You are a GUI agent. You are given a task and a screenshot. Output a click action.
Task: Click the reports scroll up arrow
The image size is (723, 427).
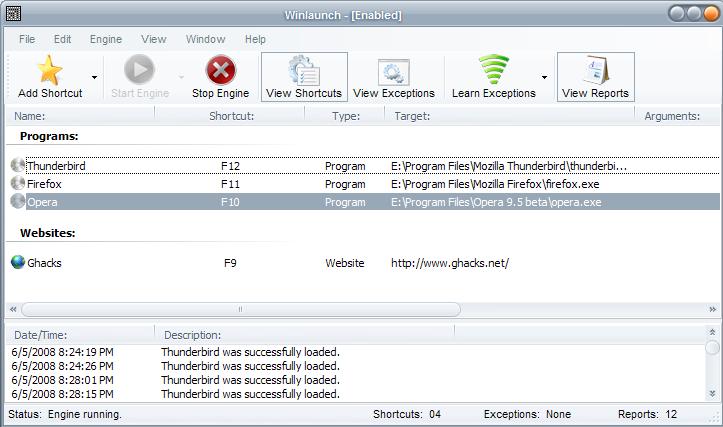[712, 332]
